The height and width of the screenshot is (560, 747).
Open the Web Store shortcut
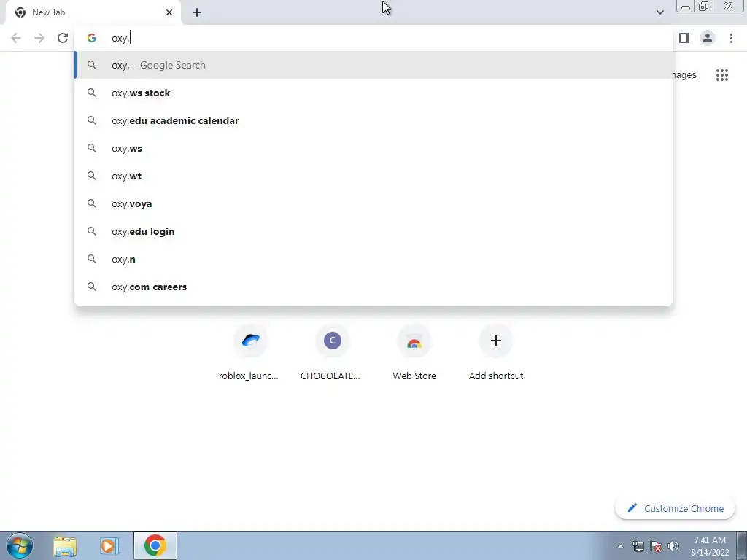pos(414,353)
